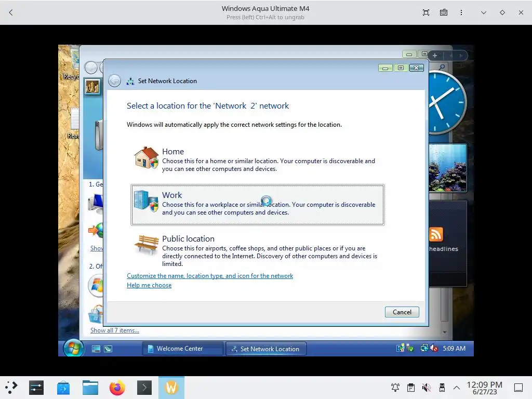Click Show Desktop in Quick Launch
Screen dimensions: 532x399
tap(96, 349)
